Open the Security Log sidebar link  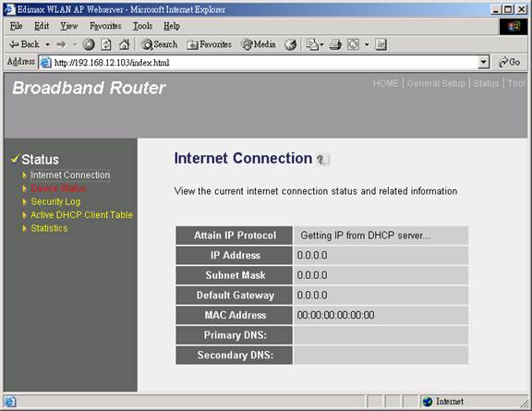55,201
